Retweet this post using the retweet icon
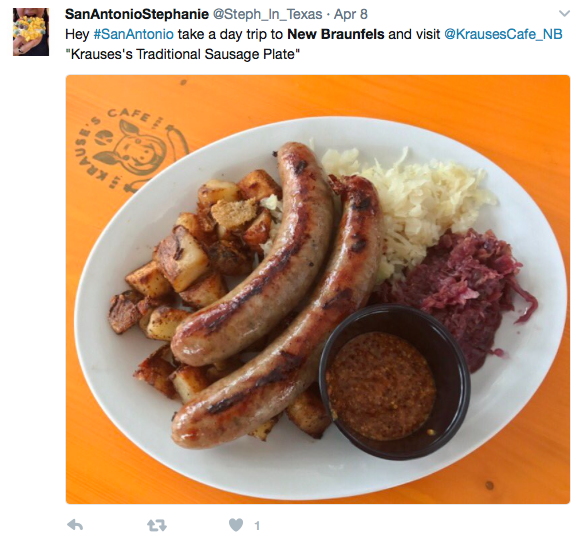 157,525
